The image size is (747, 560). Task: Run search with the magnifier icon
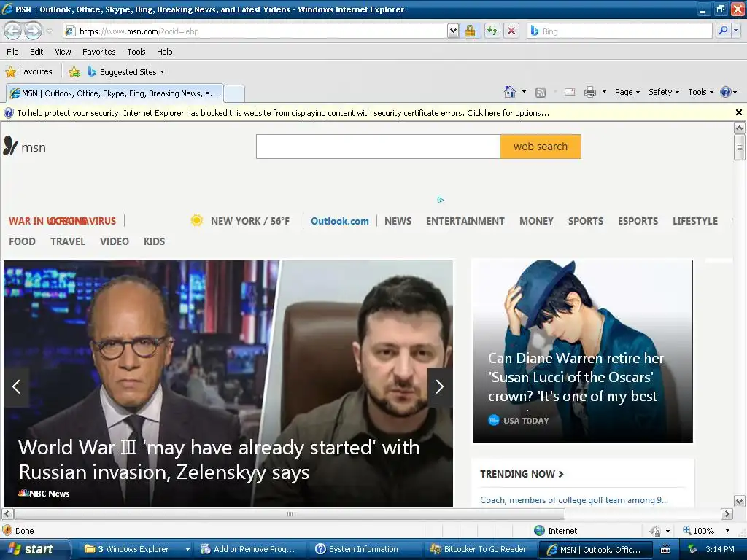pyautogui.click(x=723, y=31)
